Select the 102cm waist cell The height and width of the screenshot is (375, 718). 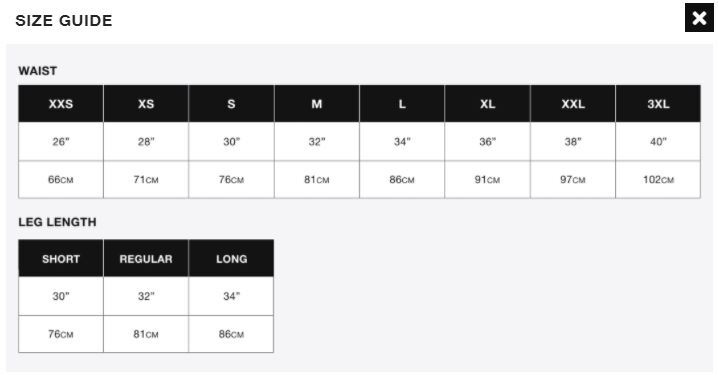pos(658,179)
